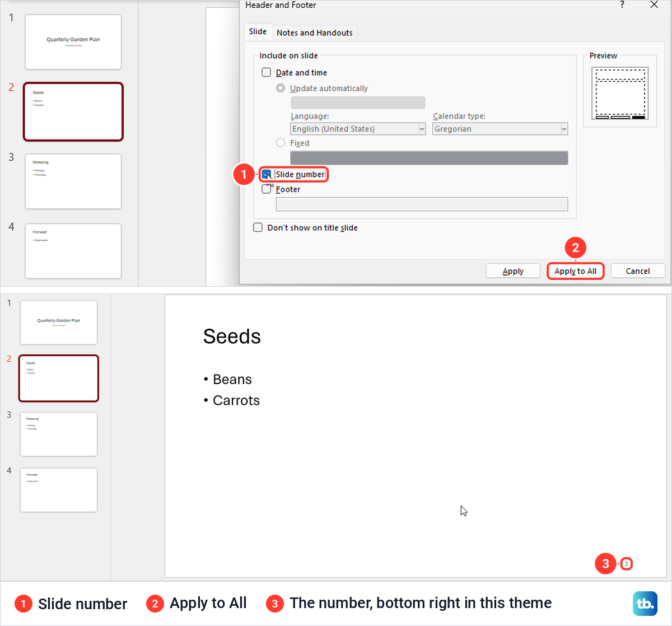The width and height of the screenshot is (672, 626).
Task: Click the Beans bullet text
Action: pyautogui.click(x=232, y=379)
